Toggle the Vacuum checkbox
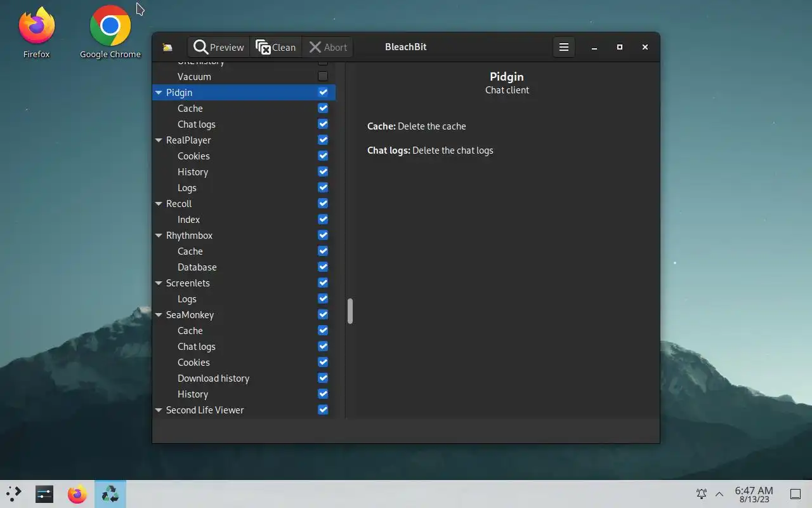Screen dimensions: 812x508 (x=323, y=76)
